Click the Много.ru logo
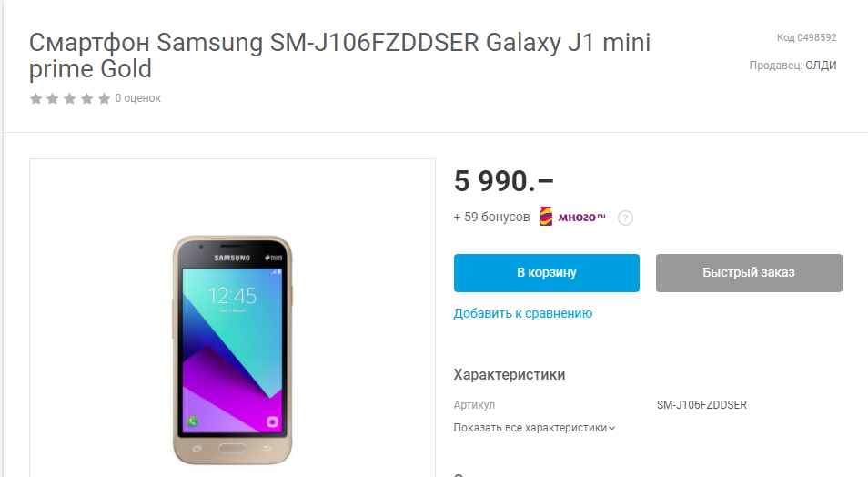This screenshot has height=477, width=868. click(573, 216)
